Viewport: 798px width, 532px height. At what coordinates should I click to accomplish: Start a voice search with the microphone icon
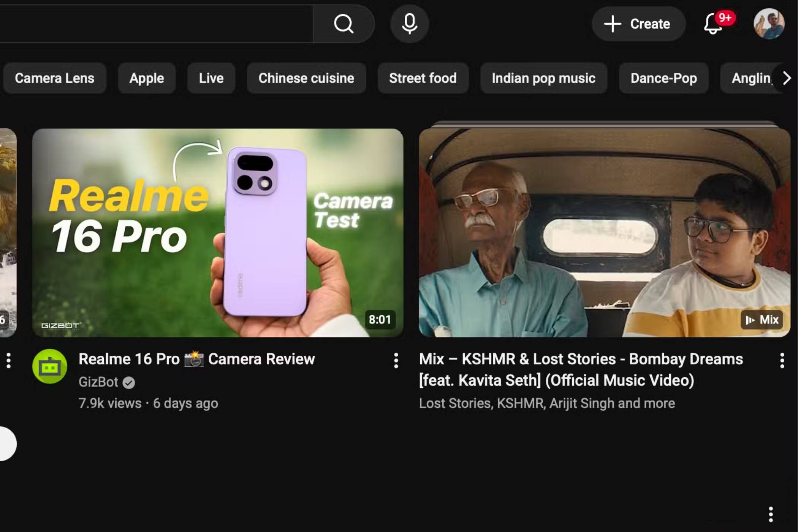tap(409, 24)
